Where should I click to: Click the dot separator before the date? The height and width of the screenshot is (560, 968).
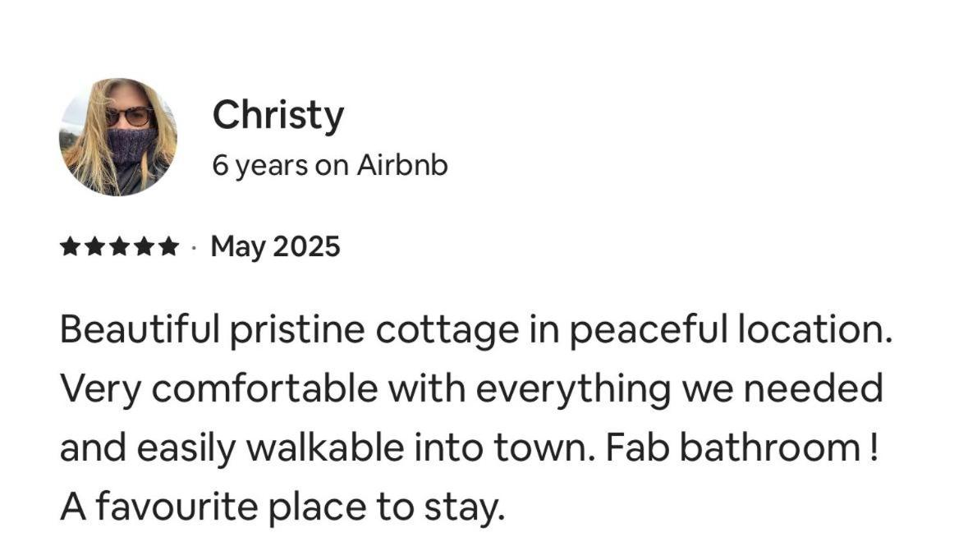[x=194, y=246]
